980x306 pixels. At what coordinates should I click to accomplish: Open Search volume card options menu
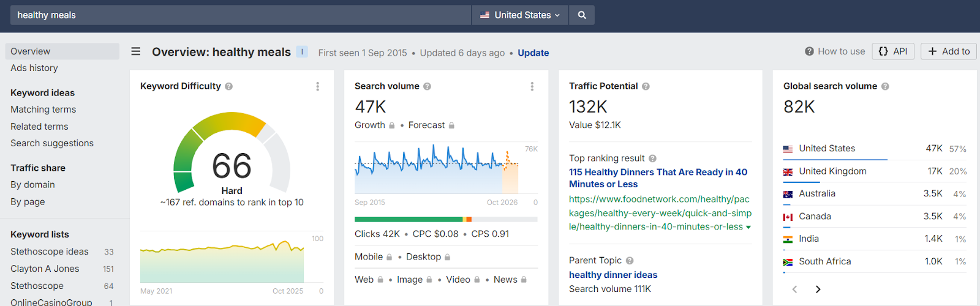(x=532, y=86)
